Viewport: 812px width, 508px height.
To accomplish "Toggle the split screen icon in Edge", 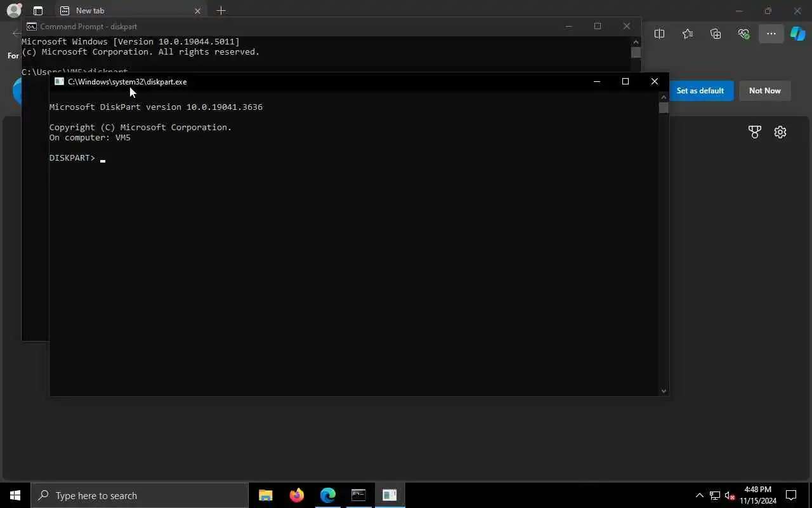I will click(x=659, y=34).
